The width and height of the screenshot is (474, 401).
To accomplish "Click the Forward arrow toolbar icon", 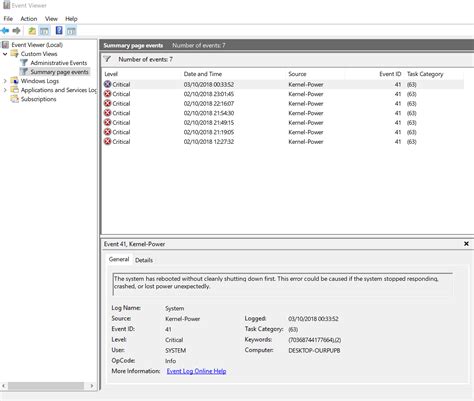I will pyautogui.click(x=16, y=31).
